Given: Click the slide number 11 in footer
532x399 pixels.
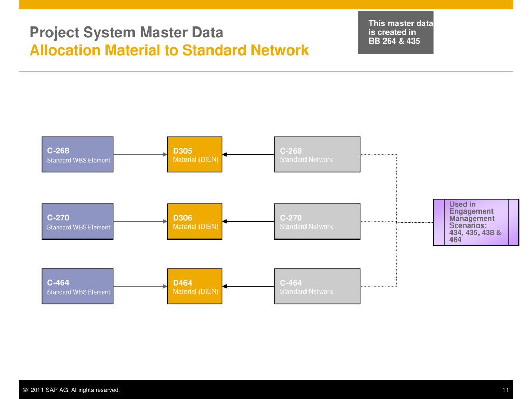Looking at the screenshot, I should click(505, 390).
